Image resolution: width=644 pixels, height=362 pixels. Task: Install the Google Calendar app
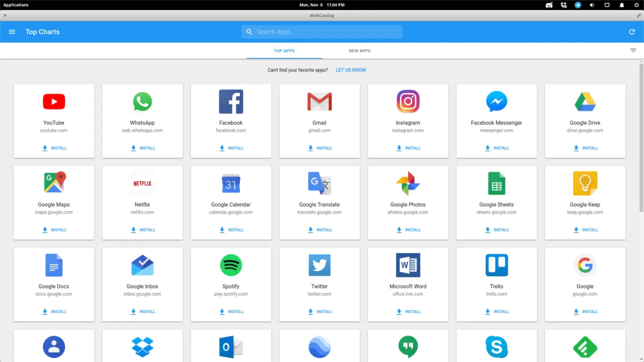(231, 230)
